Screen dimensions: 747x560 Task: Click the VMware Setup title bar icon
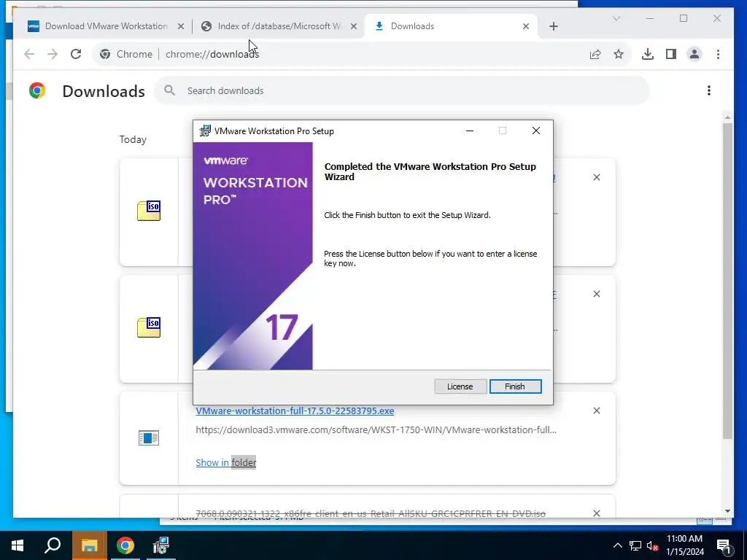(205, 131)
